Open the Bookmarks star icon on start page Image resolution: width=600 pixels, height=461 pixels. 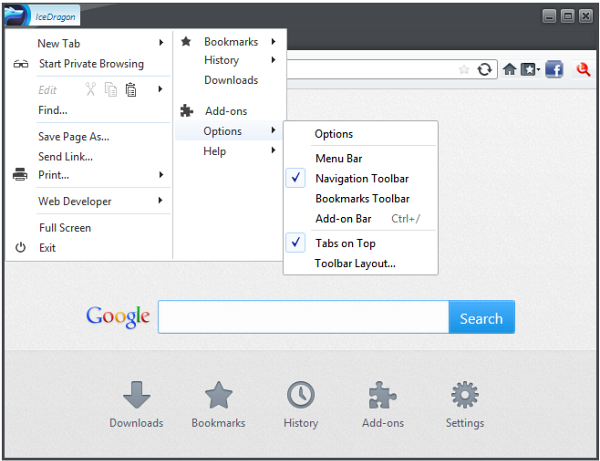tap(218, 394)
